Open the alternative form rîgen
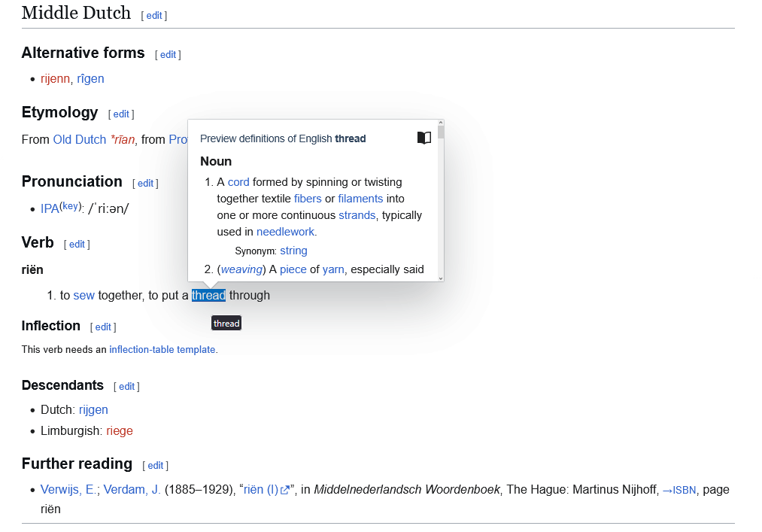Viewport: 762px width, 532px height. 90,79
